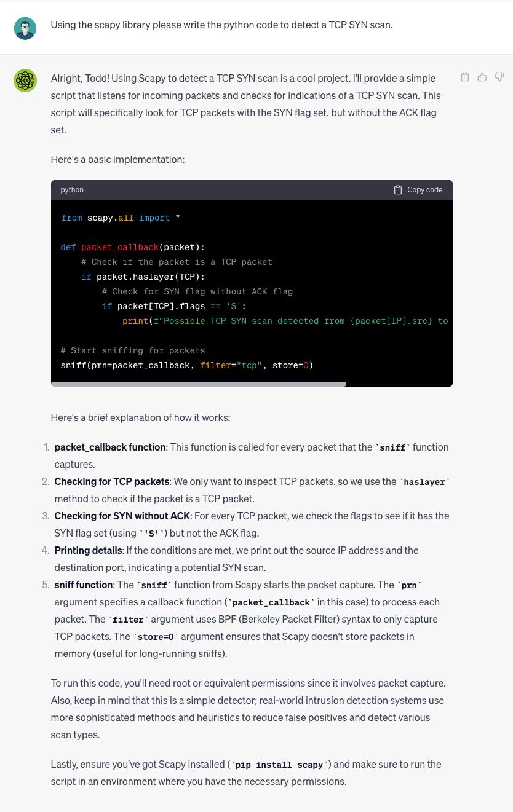Click the code block's horizontal scrollbar
The image size is (513, 812).
[x=199, y=384]
